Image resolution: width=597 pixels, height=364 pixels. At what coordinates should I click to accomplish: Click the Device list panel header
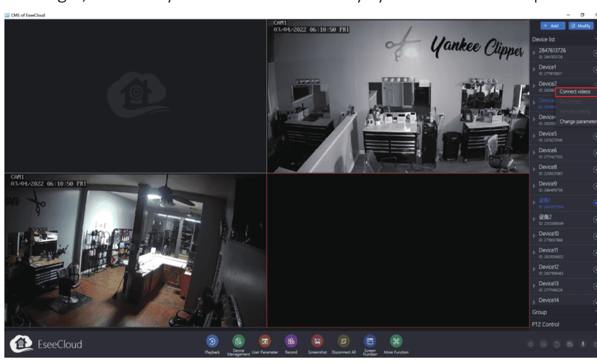[563, 39]
